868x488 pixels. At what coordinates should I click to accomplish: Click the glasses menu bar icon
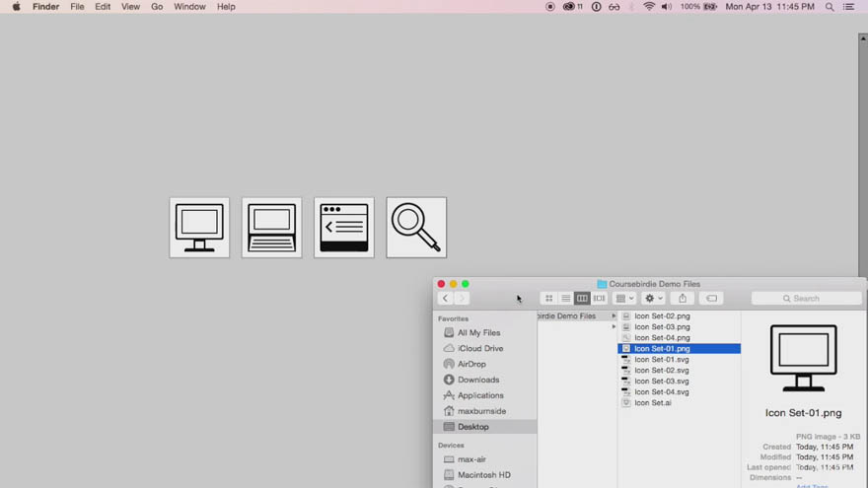(615, 7)
